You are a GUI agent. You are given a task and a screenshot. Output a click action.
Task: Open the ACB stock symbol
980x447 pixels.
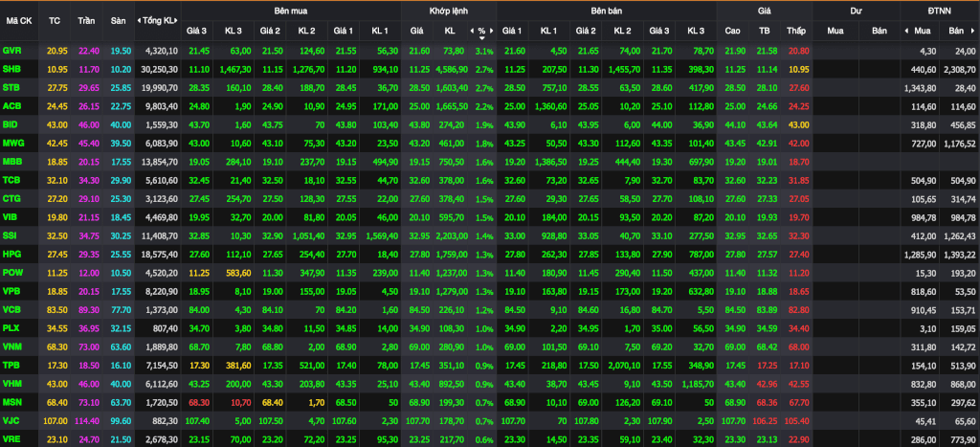(x=11, y=106)
